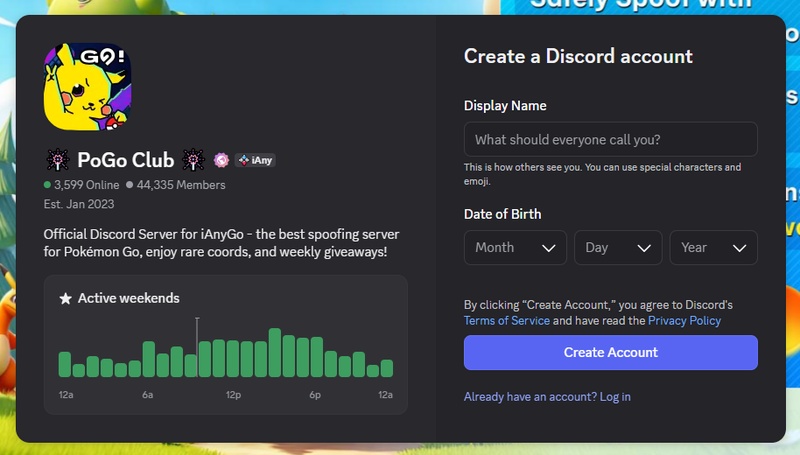Click the 6p label on chart axis
Image resolution: width=800 pixels, height=455 pixels.
315,395
